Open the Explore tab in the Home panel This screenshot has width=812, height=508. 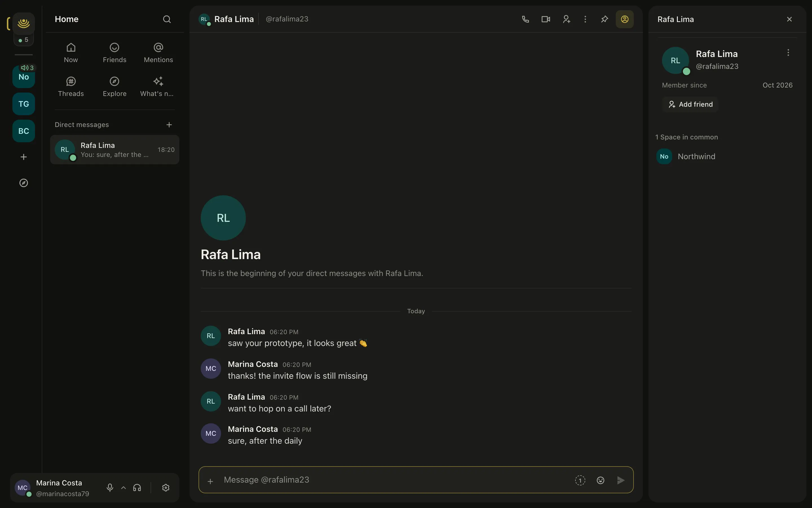(114, 87)
